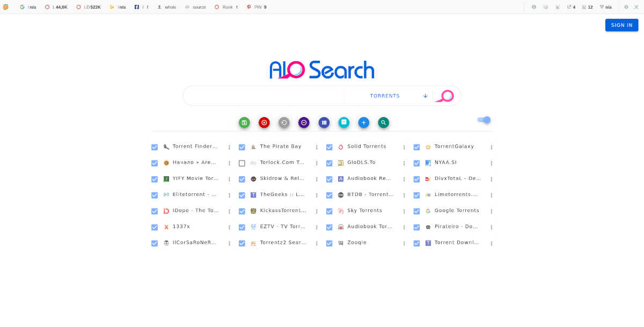Click the TheGeeks :: L... site label
Image resolution: width=644 pixels, height=327 pixels.
point(282,194)
